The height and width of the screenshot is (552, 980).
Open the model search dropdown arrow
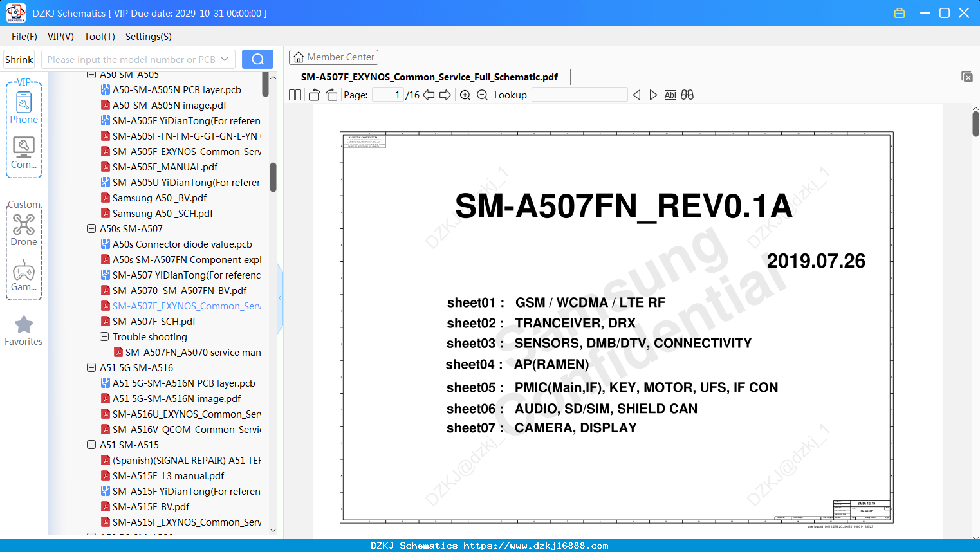pos(225,59)
